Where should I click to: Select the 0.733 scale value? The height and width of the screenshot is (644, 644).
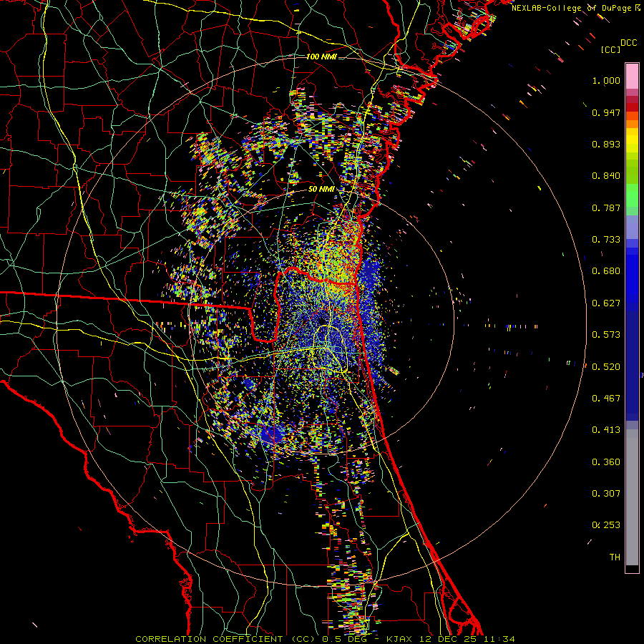606,240
